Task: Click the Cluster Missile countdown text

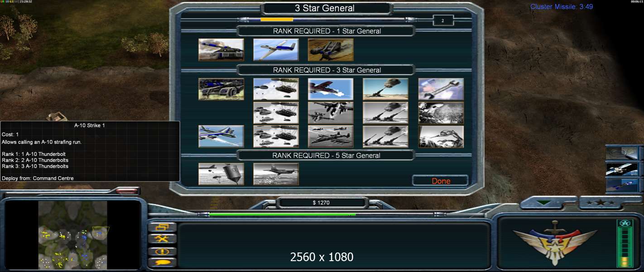Action: (562, 7)
